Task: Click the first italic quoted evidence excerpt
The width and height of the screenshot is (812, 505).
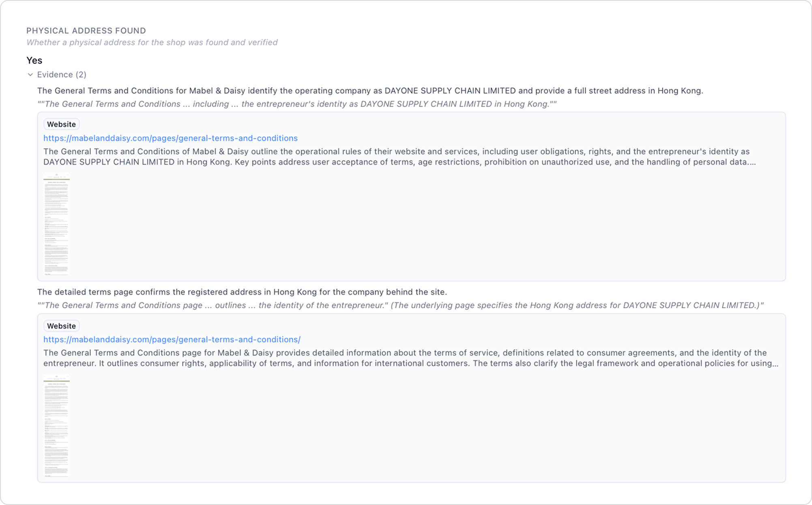Action: 297,104
